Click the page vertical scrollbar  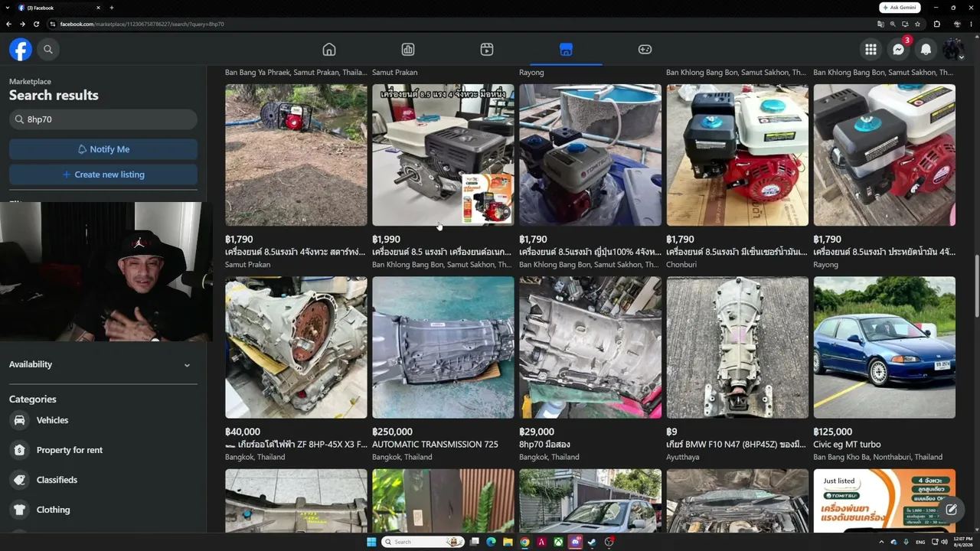pos(976,285)
